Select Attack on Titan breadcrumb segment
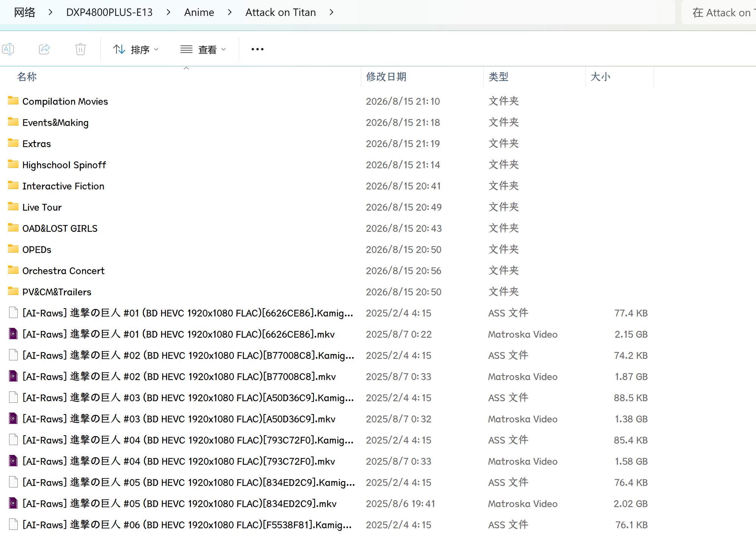756x537 pixels. pyautogui.click(x=281, y=12)
